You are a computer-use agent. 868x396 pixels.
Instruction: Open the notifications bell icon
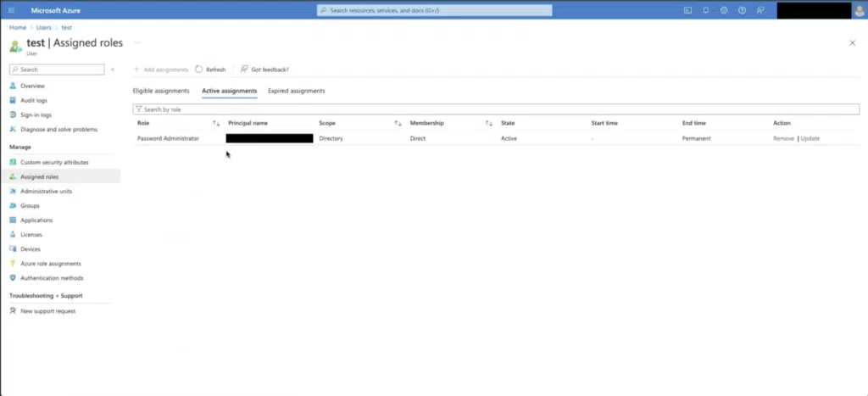tap(706, 10)
